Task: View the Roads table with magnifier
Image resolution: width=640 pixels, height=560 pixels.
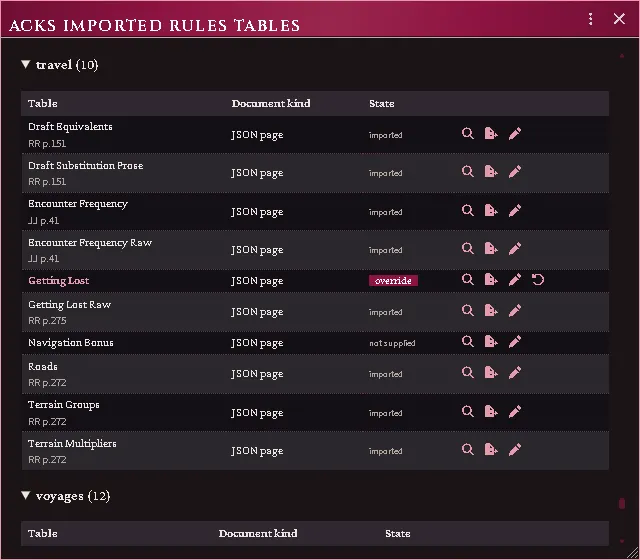Action: point(468,373)
